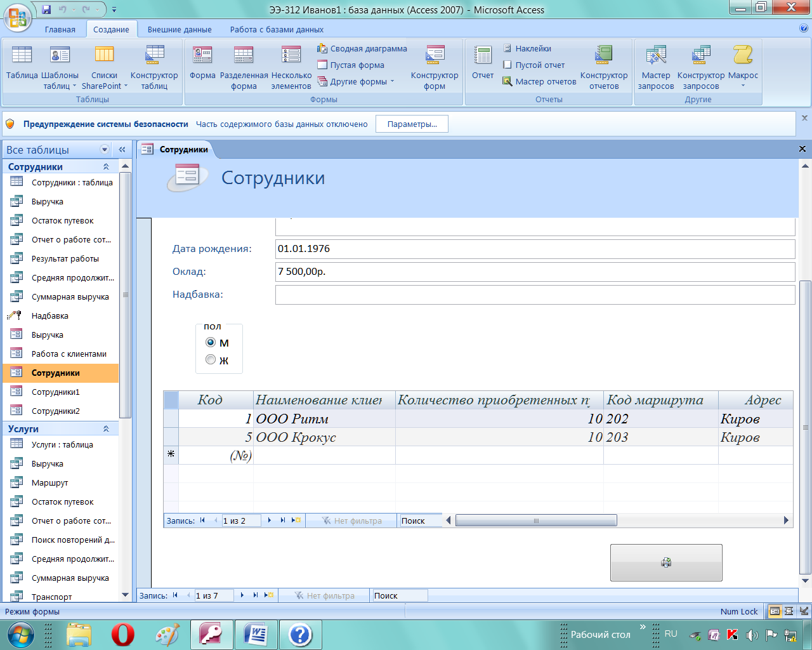The image size is (812, 650).
Task: Open Все таблицы navigation dropdown arrow
Action: [x=105, y=149]
